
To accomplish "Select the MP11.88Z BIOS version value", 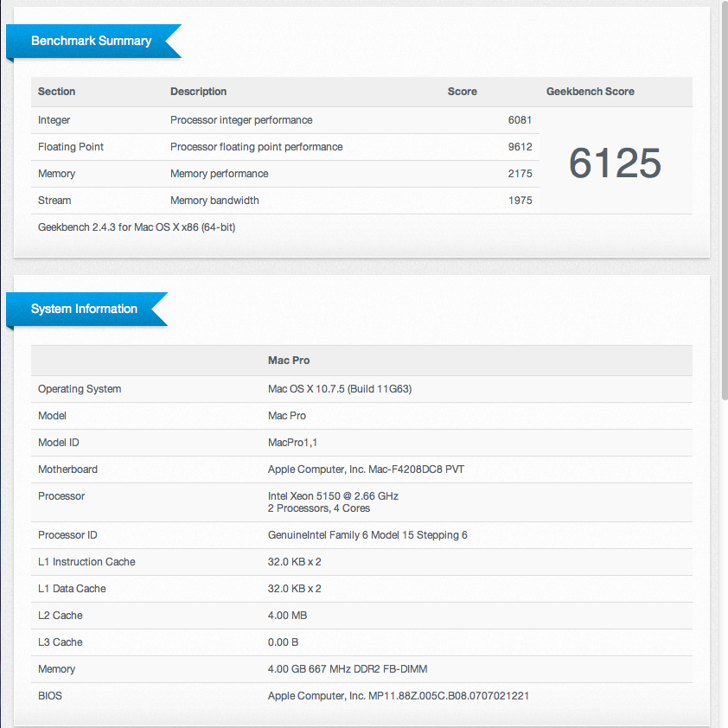I will pos(399,696).
